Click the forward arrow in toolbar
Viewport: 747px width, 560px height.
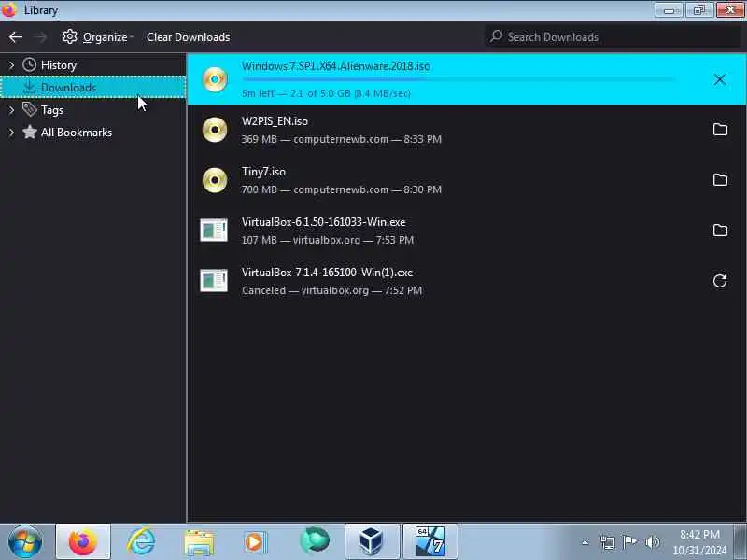pos(41,37)
